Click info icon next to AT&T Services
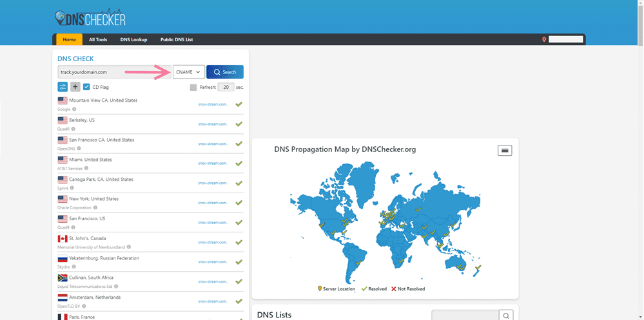Screen dimensions: 644x320 pyautogui.click(x=86, y=168)
